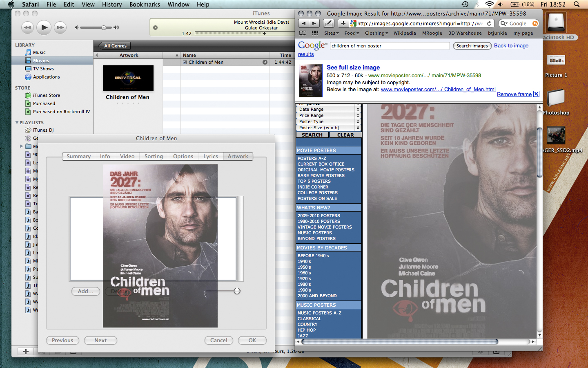Open the Poster Size dropdown
588x368 pixels.
(328, 128)
